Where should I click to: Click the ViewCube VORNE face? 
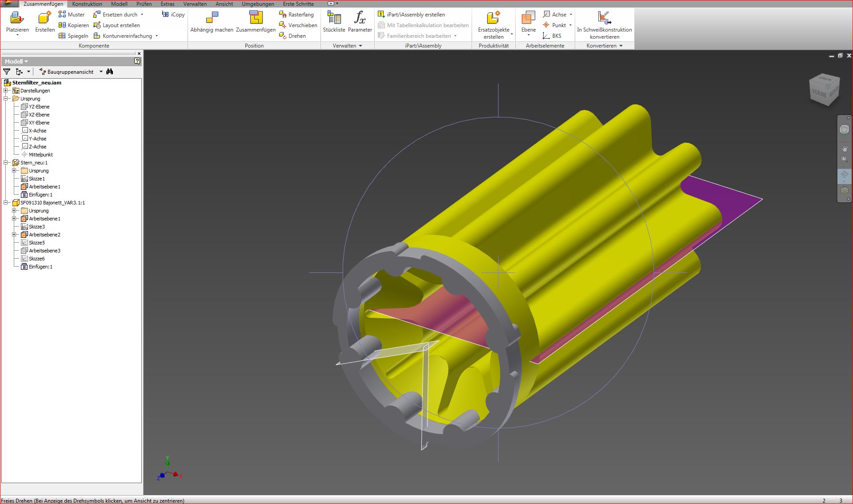(x=819, y=93)
